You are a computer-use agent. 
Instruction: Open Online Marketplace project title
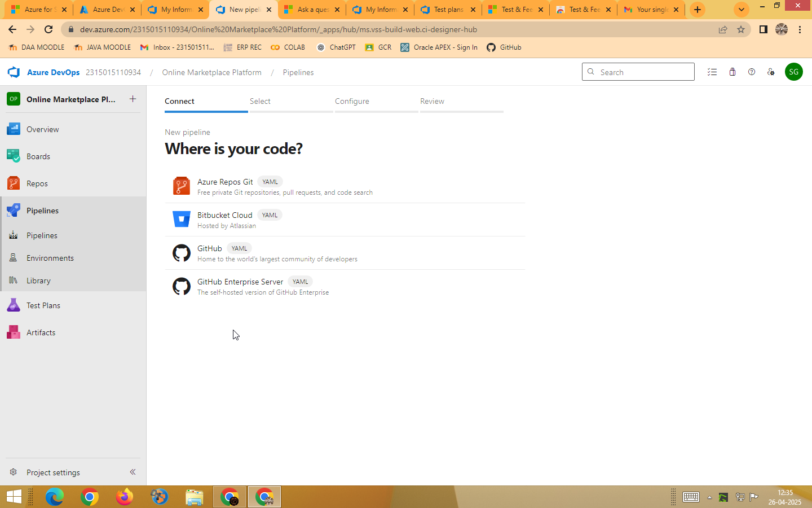coord(71,99)
